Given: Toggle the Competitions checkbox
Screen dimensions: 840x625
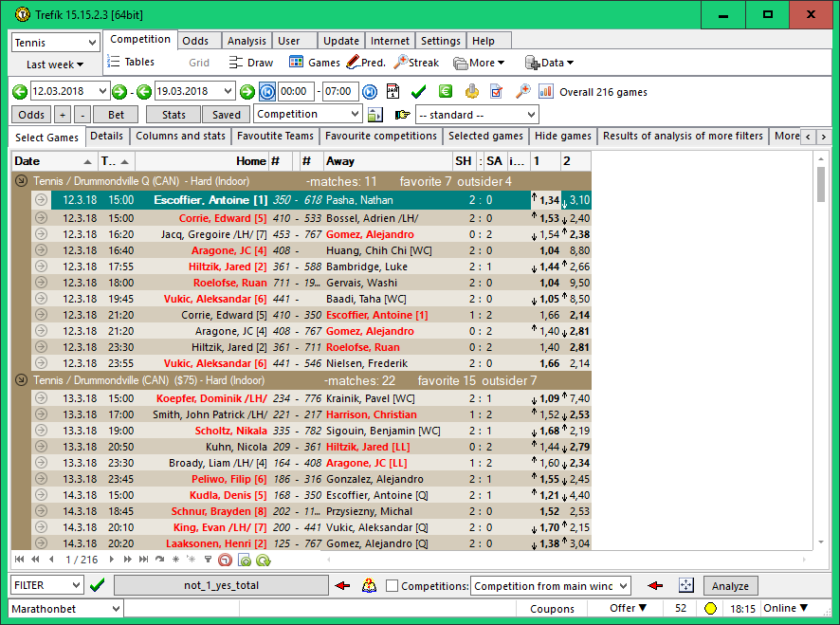Looking at the screenshot, I should (392, 586).
